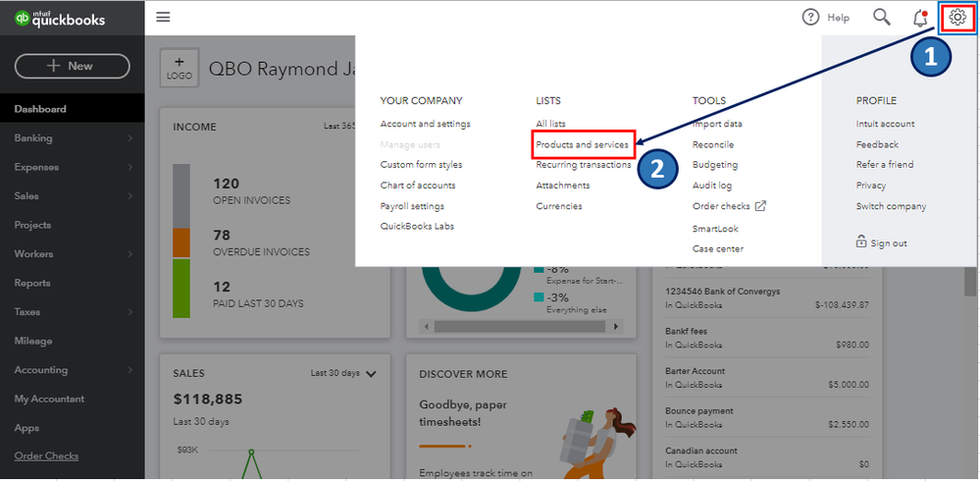The image size is (980, 481).
Task: Click the add LOGO placeholder
Action: (x=180, y=68)
